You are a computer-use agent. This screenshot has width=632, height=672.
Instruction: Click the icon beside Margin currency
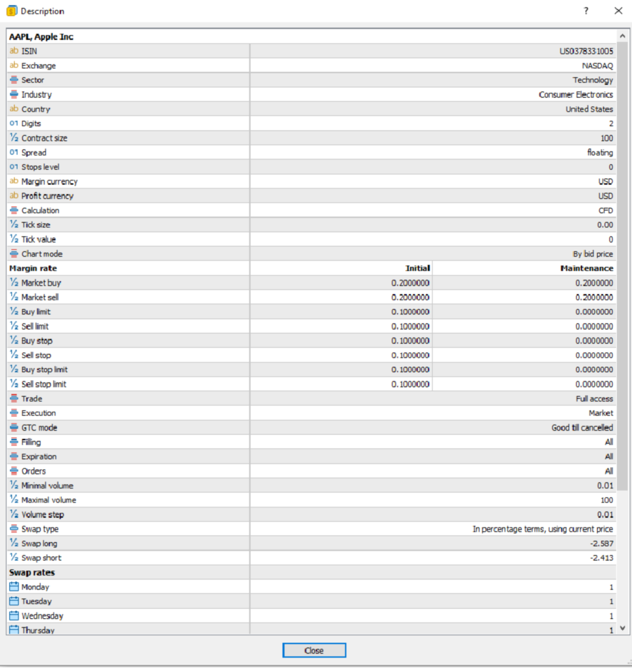[14, 181]
